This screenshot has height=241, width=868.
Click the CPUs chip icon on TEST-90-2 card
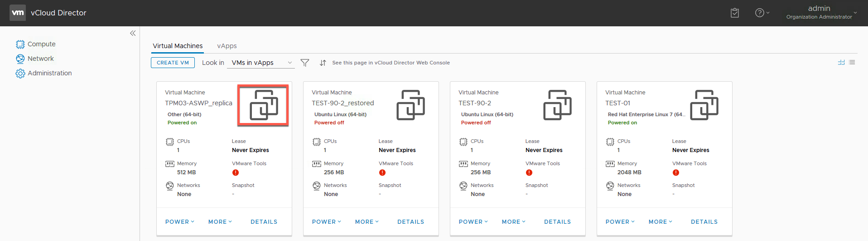463,142
